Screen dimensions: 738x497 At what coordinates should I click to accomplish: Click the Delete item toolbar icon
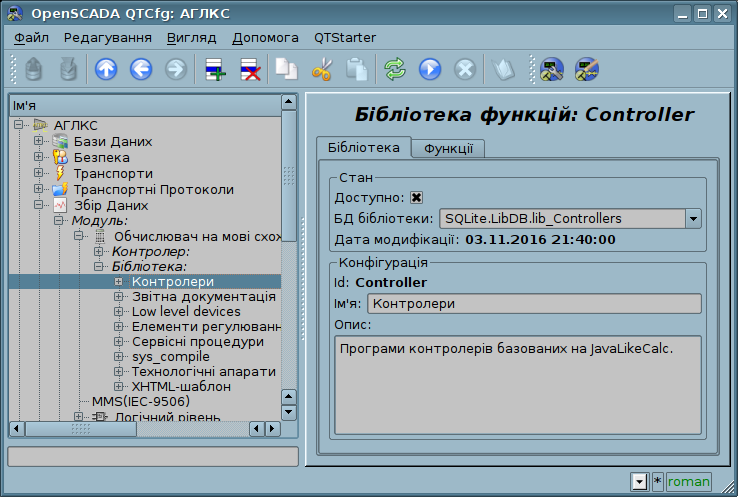249,69
